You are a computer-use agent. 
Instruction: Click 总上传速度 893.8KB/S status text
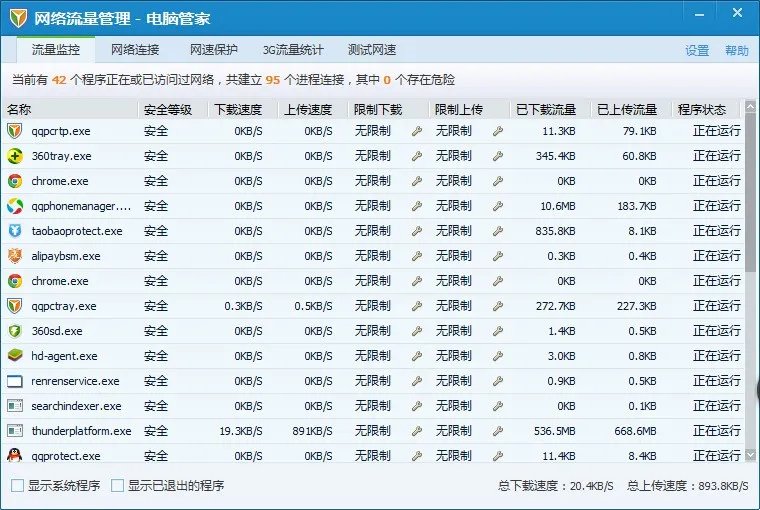tap(687, 486)
